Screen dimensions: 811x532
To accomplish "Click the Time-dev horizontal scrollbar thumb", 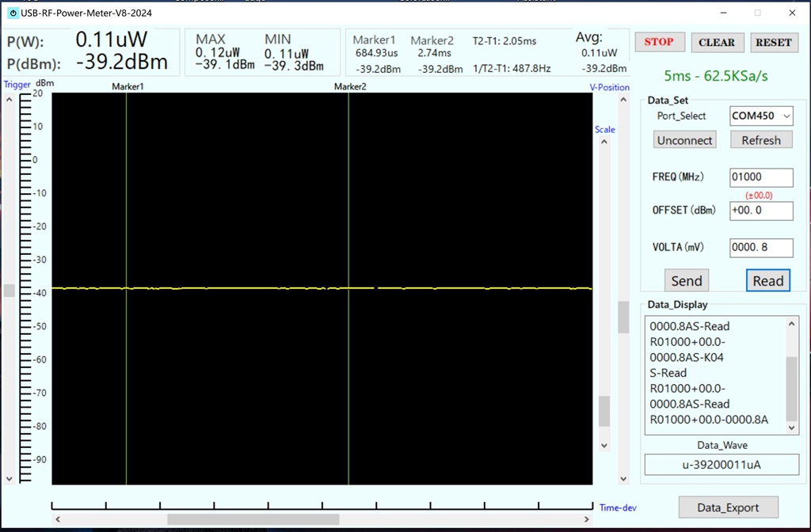I will coord(253,519).
